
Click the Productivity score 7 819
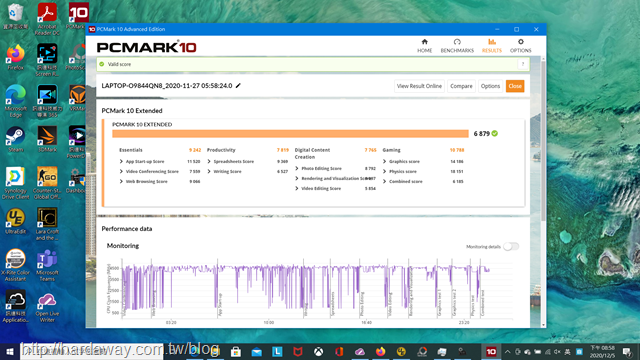282,150
